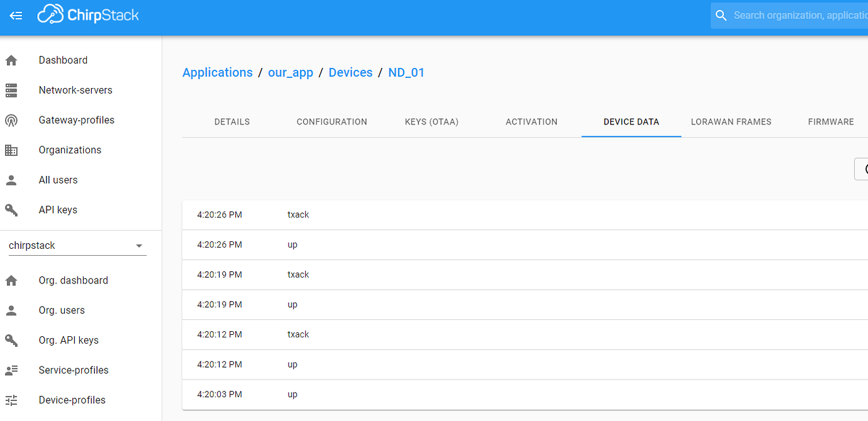Select the Device Data tab
Screen dimensions: 868x421
point(632,122)
